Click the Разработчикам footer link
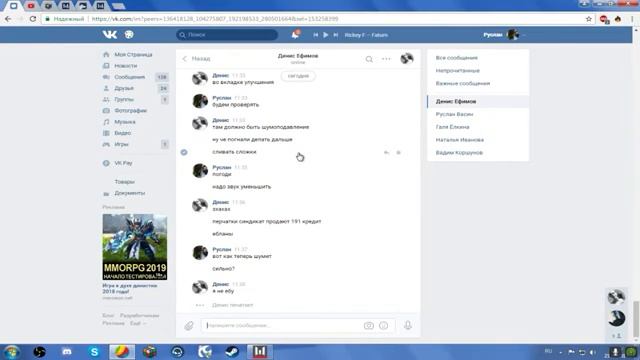Image resolution: width=640 pixels, height=360 pixels. click(x=139, y=316)
